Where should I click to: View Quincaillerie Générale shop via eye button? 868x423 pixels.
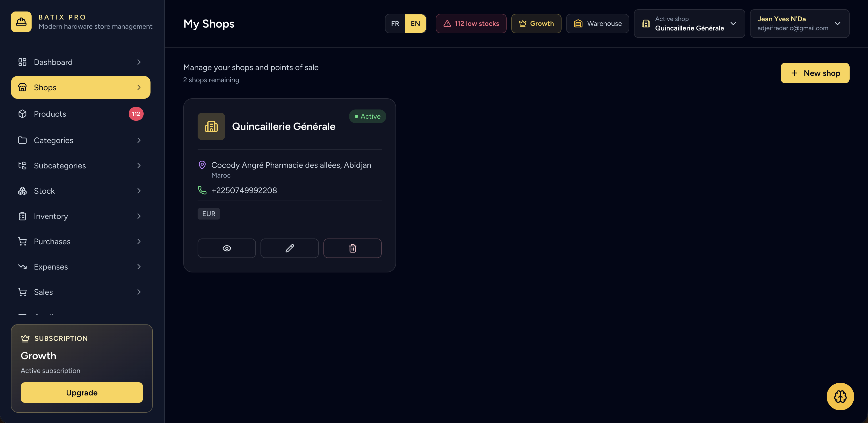click(227, 248)
